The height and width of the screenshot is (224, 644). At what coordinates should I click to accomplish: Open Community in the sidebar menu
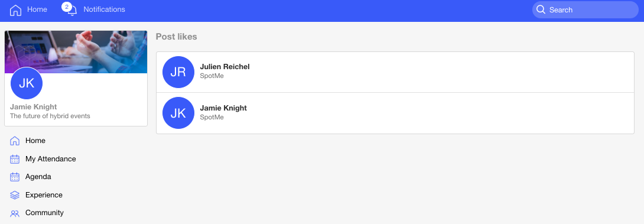pos(44,213)
